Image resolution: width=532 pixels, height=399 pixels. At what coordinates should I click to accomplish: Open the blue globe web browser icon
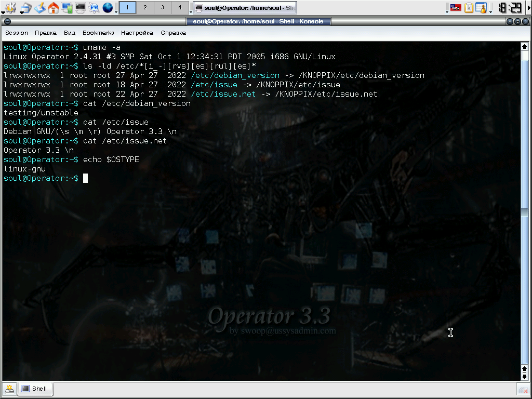108,7
